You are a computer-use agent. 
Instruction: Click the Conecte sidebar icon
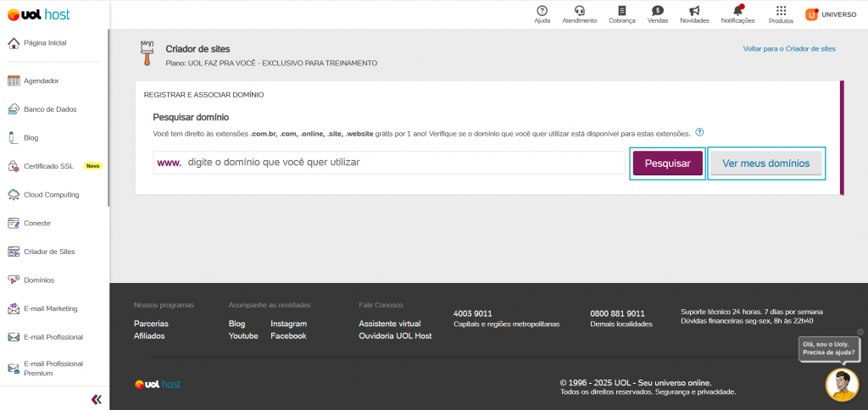(x=14, y=223)
